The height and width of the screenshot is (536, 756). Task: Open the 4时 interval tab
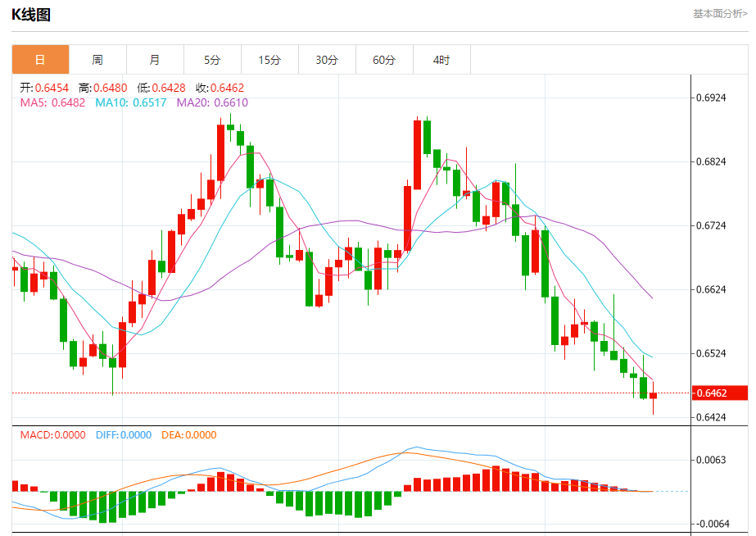(x=441, y=60)
